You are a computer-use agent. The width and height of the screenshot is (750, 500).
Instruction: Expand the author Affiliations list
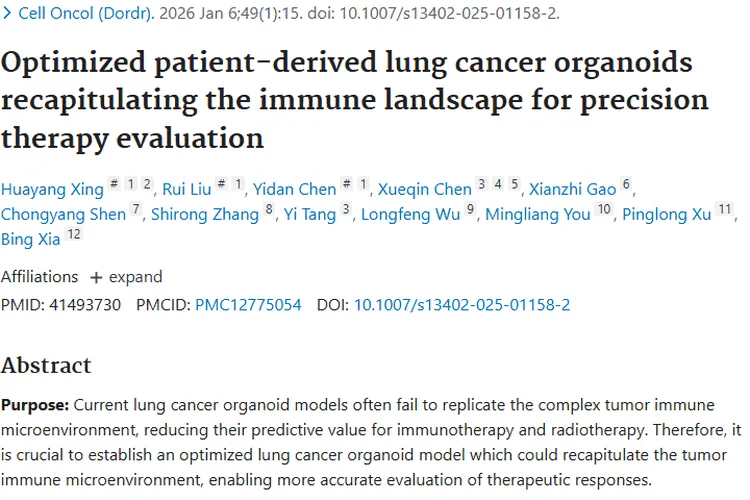coord(126,277)
